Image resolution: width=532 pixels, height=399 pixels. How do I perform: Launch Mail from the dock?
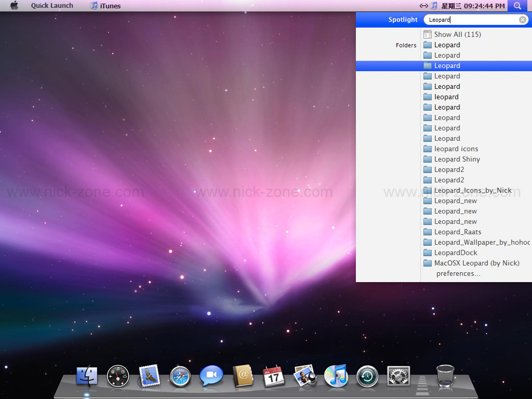[149, 376]
